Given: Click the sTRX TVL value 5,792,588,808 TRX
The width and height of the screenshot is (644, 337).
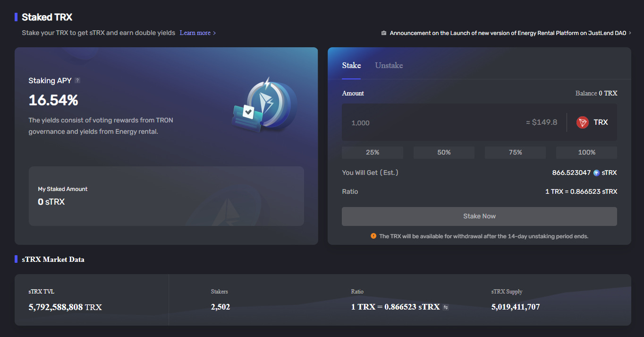Looking at the screenshot, I should pos(65,307).
